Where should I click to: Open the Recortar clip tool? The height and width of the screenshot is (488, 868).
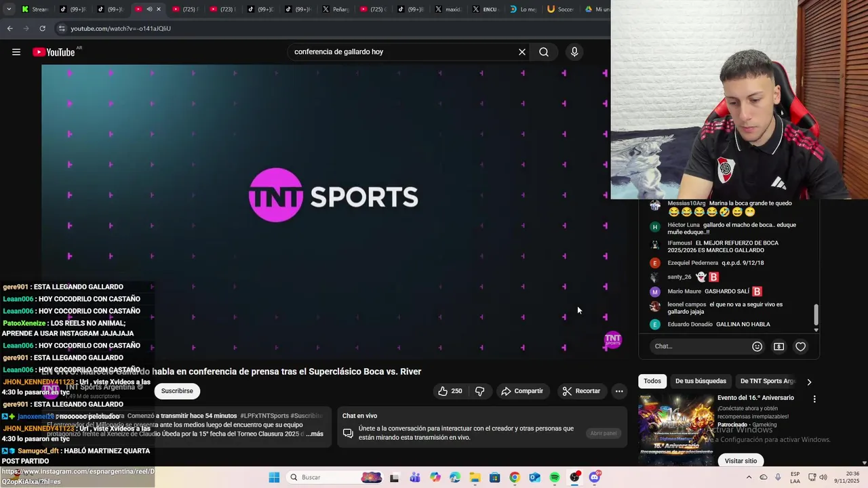581,391
